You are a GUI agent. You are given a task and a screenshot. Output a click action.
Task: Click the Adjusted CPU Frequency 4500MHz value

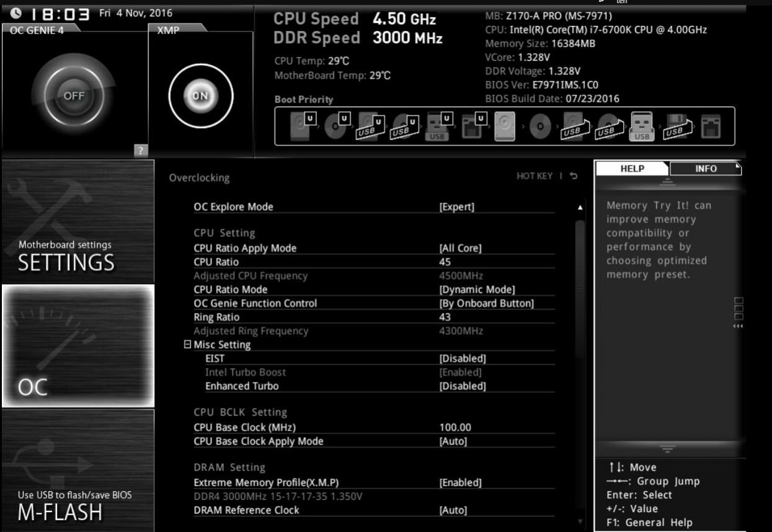(x=461, y=275)
